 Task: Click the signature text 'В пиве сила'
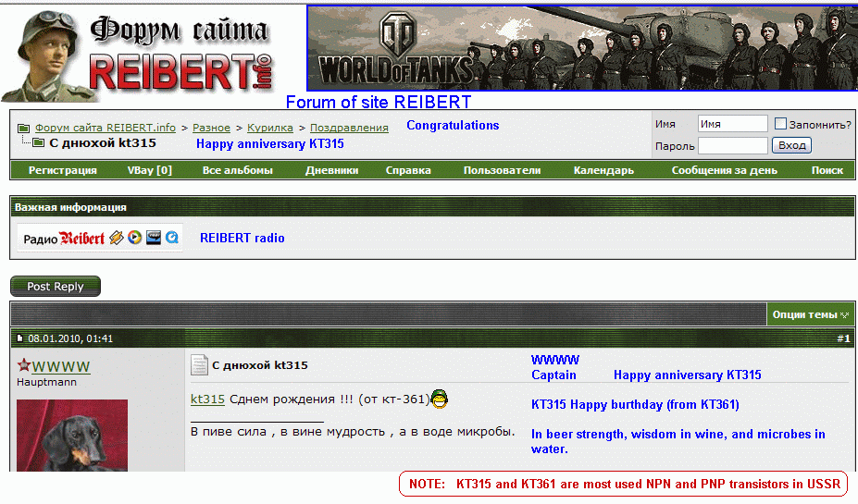coord(229,431)
